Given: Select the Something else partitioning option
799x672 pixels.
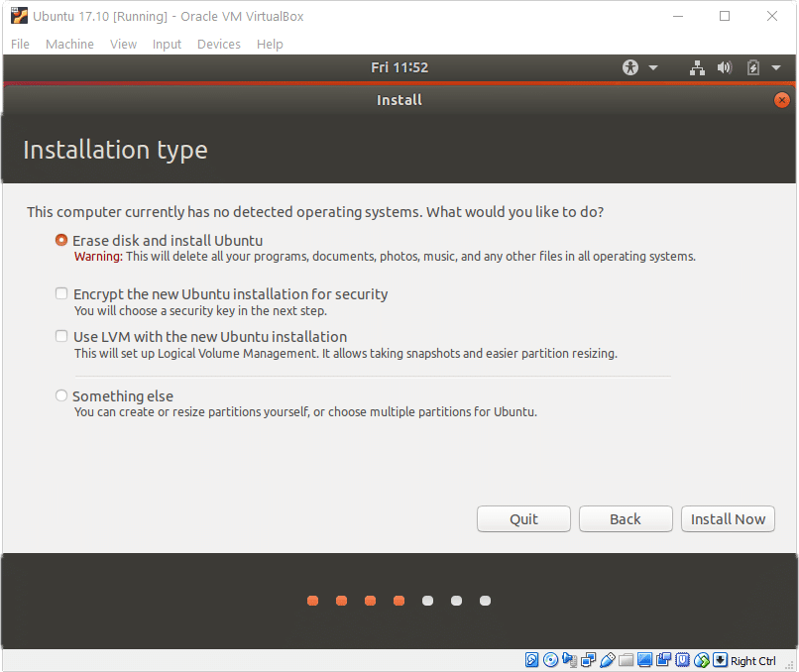Looking at the screenshot, I should click(60, 395).
